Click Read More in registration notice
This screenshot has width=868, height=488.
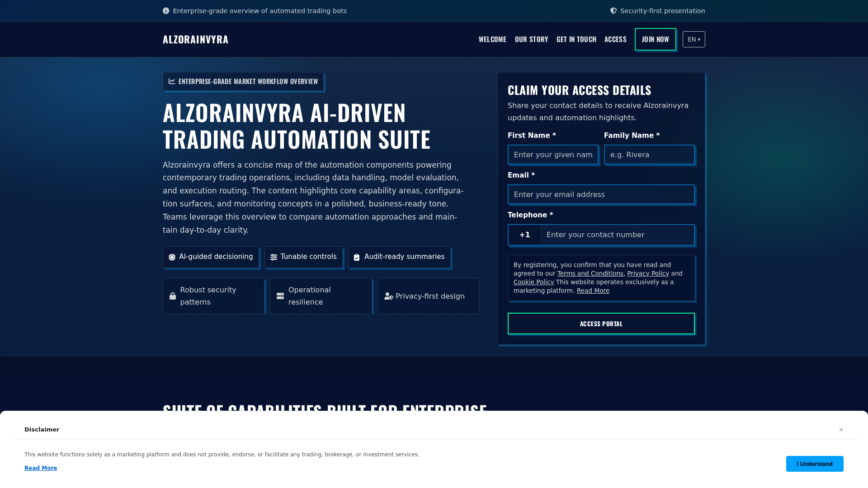click(x=593, y=291)
